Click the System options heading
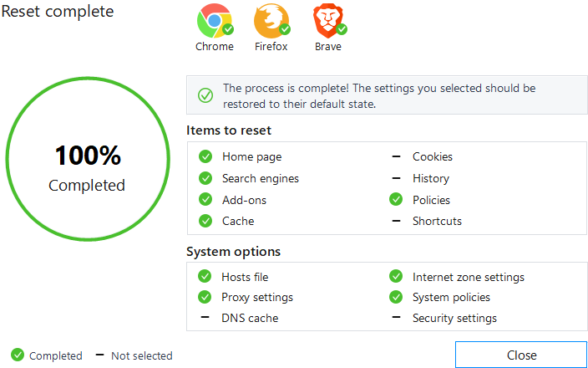Viewport: 588px width, 368px height. [x=233, y=251]
